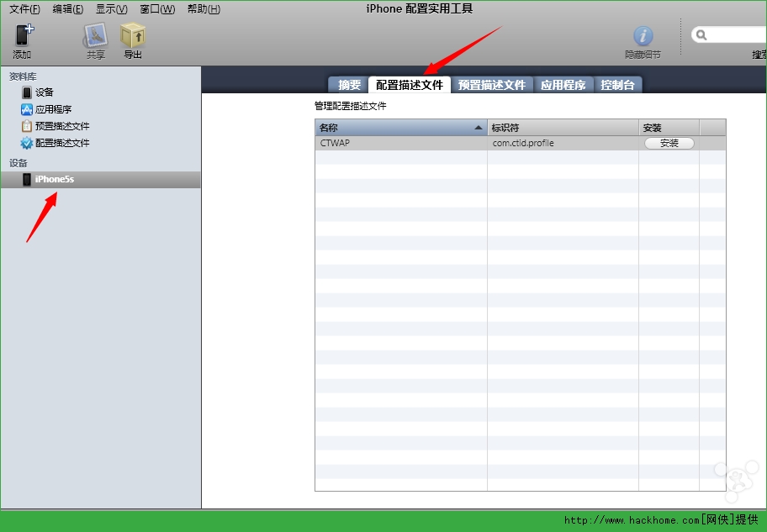This screenshot has width=767, height=532.
Task: Click the 管理配置描述文件 heading text
Action: click(x=350, y=106)
